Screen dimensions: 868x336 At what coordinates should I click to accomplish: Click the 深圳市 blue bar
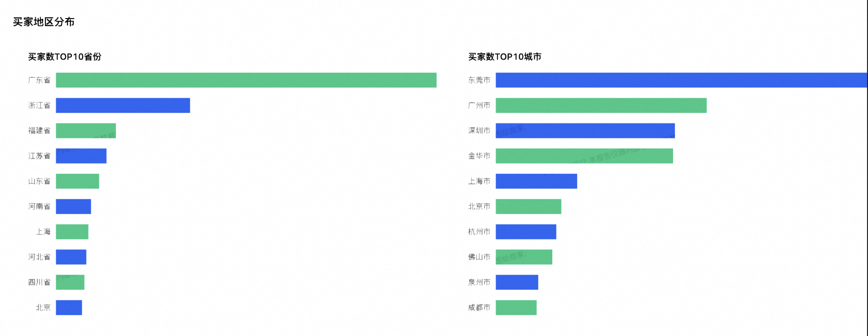[x=585, y=131]
